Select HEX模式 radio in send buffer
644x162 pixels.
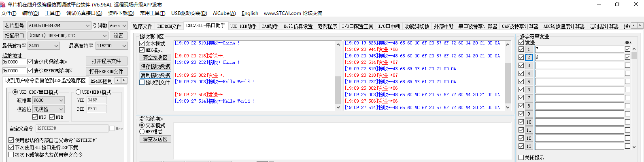(142, 132)
